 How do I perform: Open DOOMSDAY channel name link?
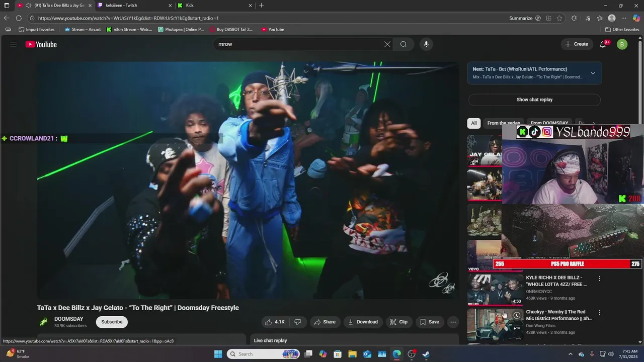pos(69,319)
